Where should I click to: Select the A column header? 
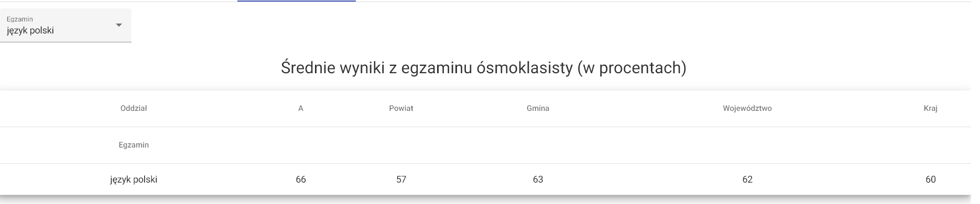click(301, 108)
